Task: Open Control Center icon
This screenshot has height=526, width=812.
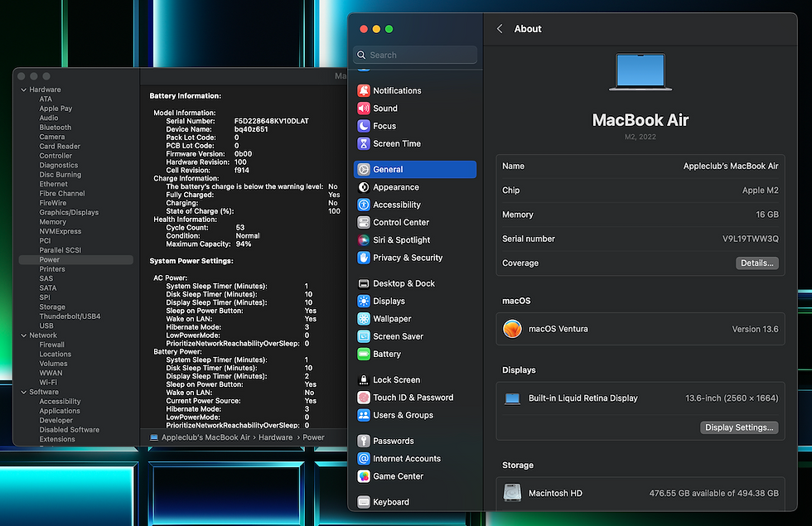Action: click(364, 222)
